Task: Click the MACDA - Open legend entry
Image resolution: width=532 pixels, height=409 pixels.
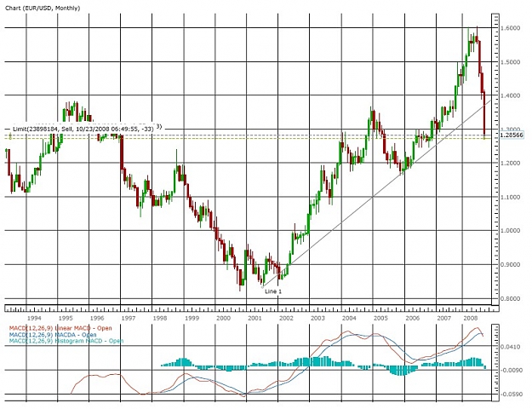Action: click(53, 335)
